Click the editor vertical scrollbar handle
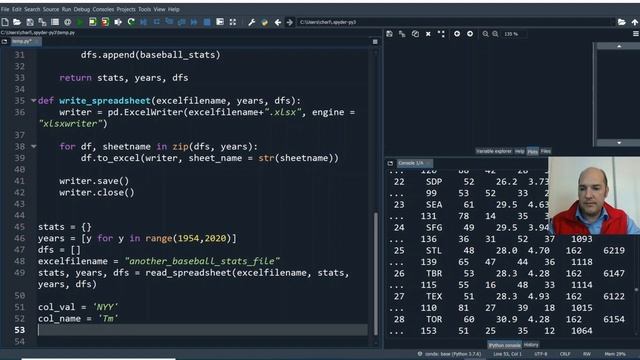 tap(375, 273)
